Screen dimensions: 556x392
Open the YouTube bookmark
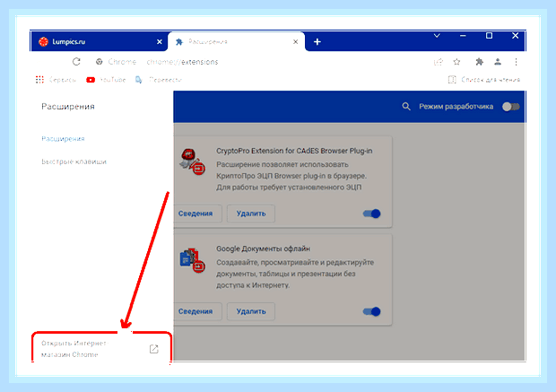point(106,80)
